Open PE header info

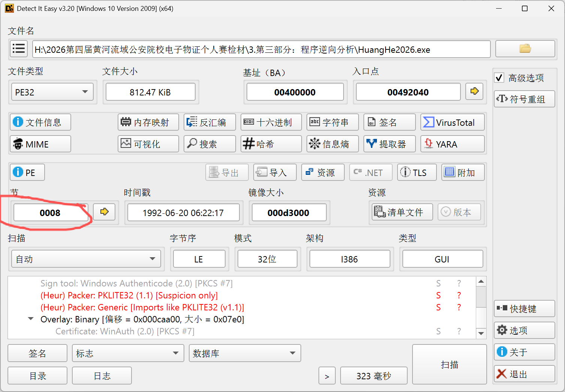click(27, 172)
